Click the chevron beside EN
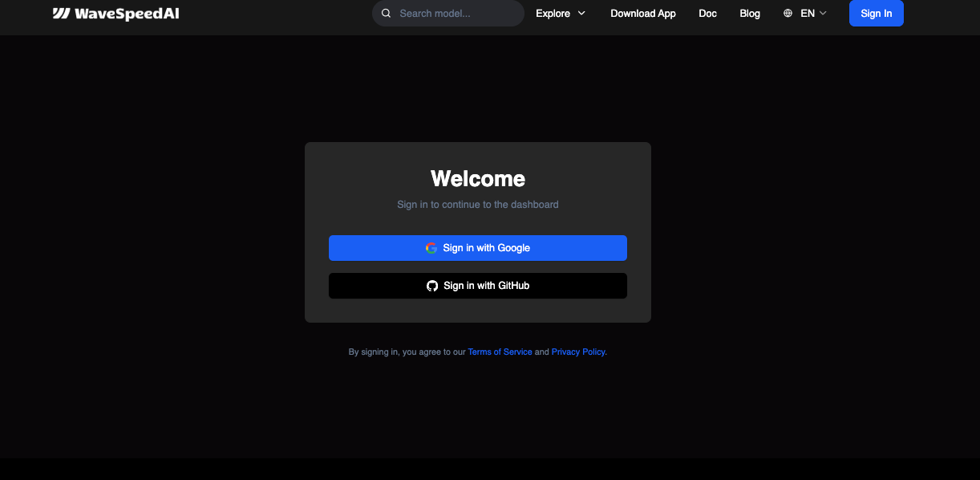The image size is (980, 480). tap(823, 14)
